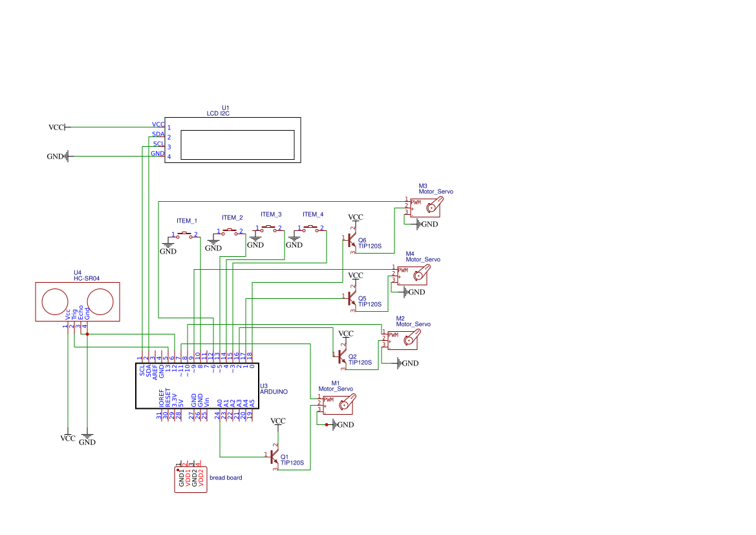Click the "ARDUINO" component name
Image resolution: width=756 pixels, height=535 pixels.
(274, 392)
